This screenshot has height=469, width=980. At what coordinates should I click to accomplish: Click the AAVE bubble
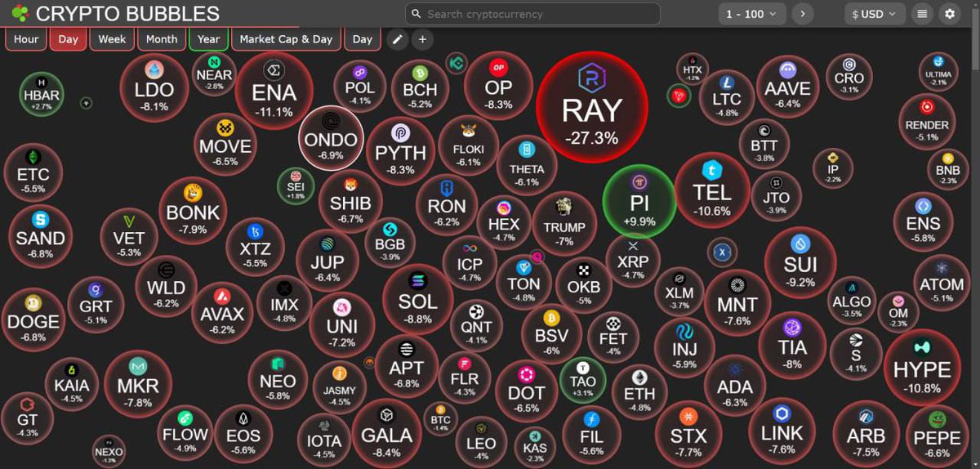click(x=788, y=87)
